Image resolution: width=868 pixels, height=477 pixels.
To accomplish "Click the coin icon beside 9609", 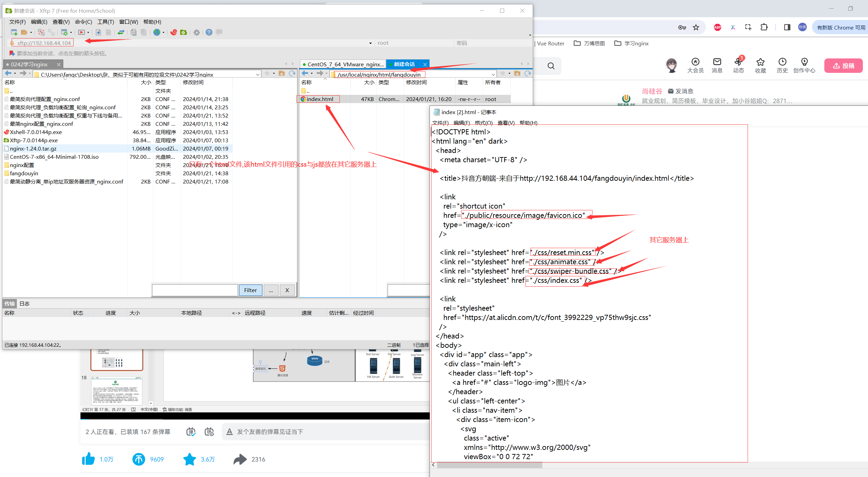I will coord(139,459).
